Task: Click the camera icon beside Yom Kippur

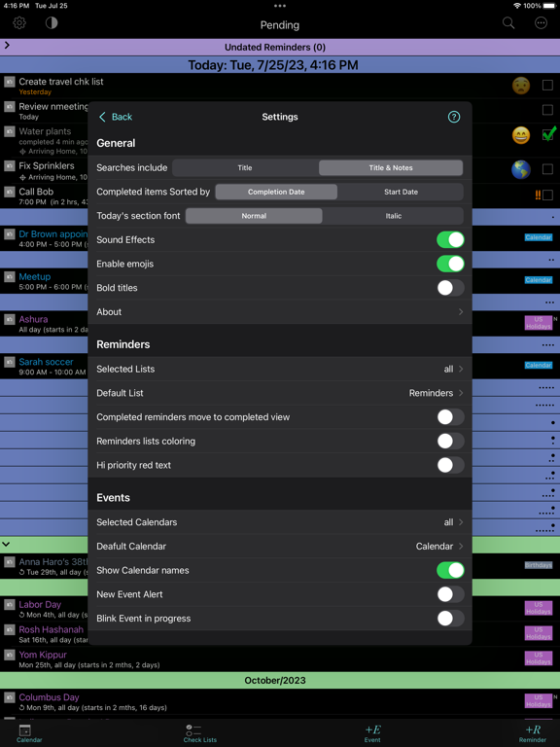Action: [10, 655]
